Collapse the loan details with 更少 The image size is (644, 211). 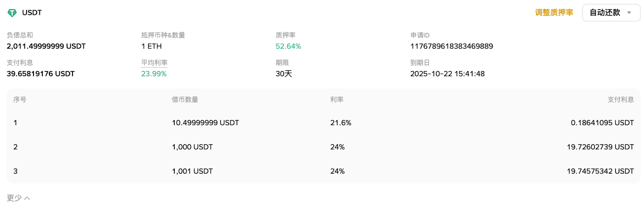coord(14,198)
